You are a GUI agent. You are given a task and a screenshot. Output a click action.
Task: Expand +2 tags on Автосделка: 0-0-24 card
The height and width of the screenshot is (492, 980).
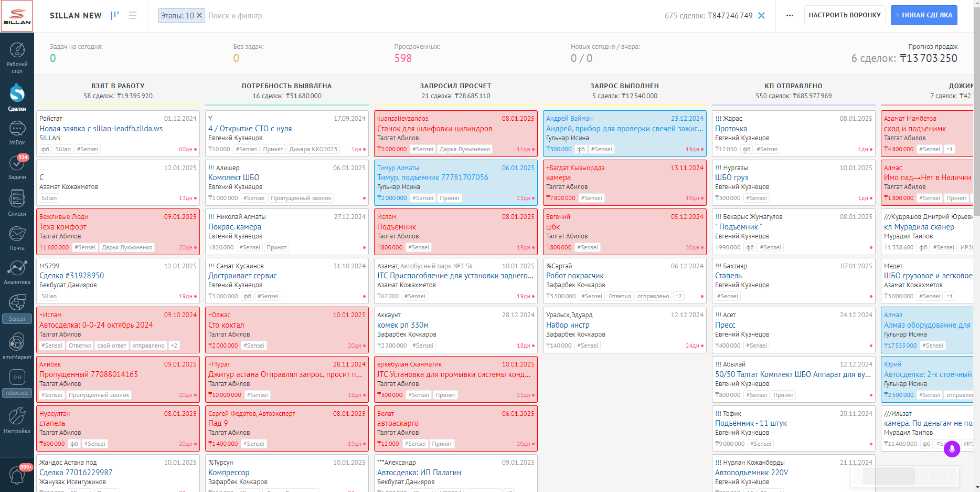point(174,346)
